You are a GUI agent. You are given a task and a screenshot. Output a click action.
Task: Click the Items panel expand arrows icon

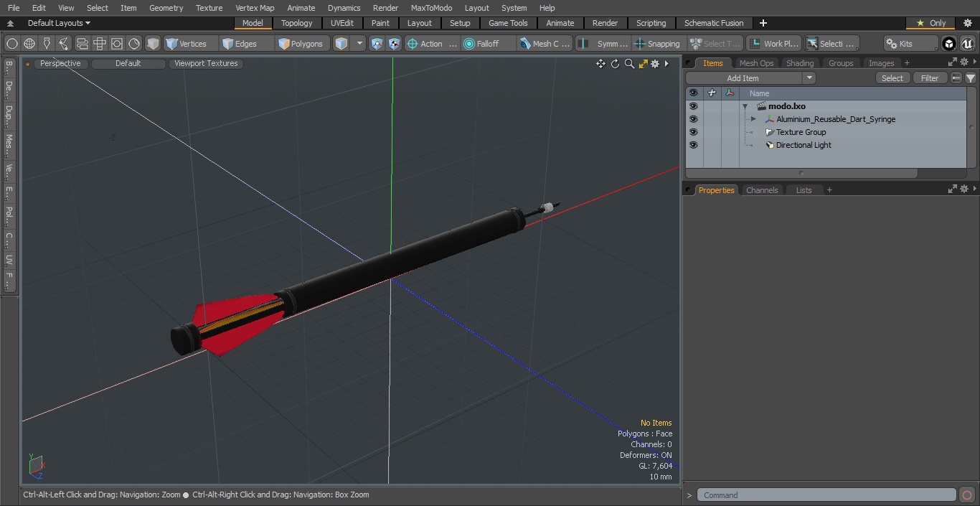tap(953, 62)
